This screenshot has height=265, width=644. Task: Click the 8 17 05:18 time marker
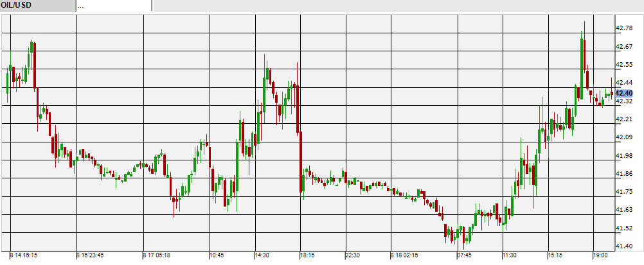pos(156,255)
